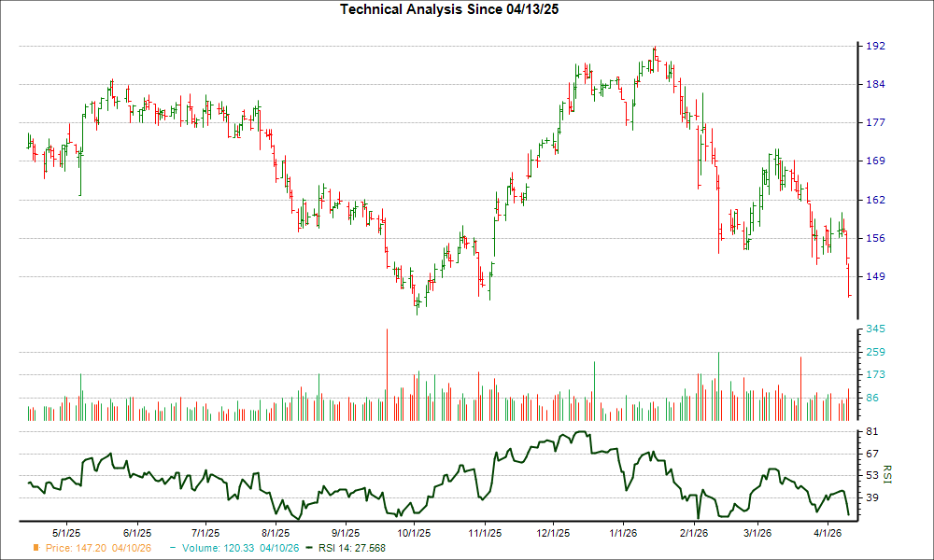Select the tallest red volume spike bar

pyautogui.click(x=389, y=369)
